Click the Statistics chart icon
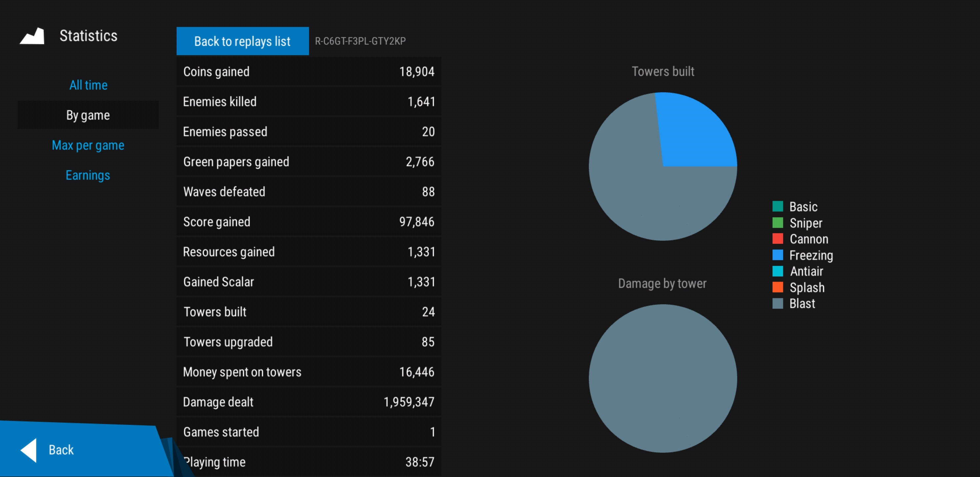This screenshot has height=477, width=980. click(32, 36)
